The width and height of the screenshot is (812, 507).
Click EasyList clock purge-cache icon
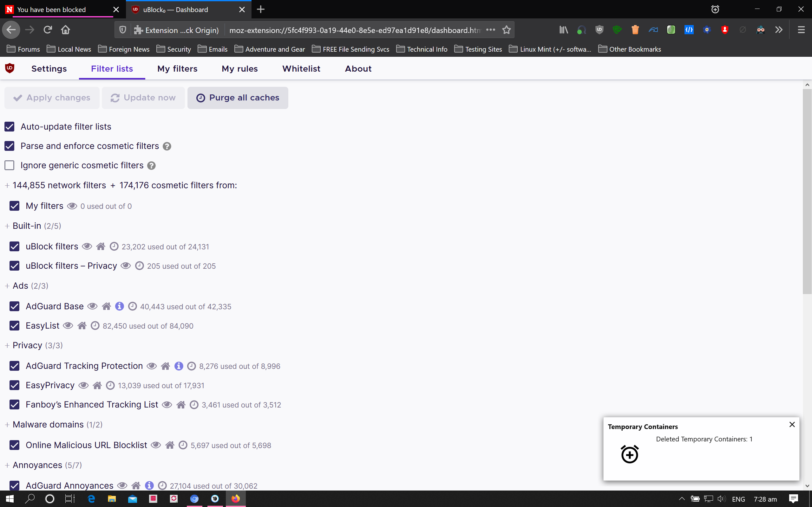(x=95, y=326)
